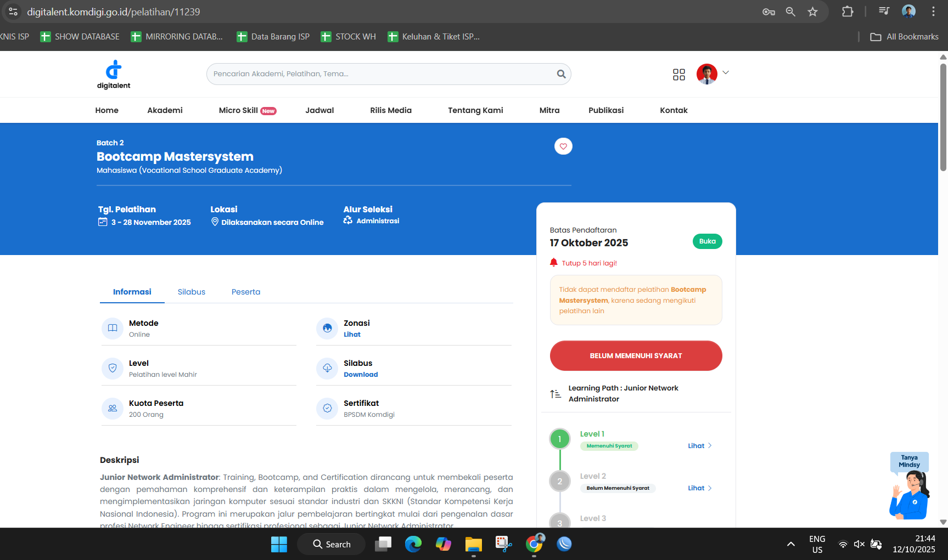Click the Level 1 step circle
The width and height of the screenshot is (948, 560).
coord(559,439)
